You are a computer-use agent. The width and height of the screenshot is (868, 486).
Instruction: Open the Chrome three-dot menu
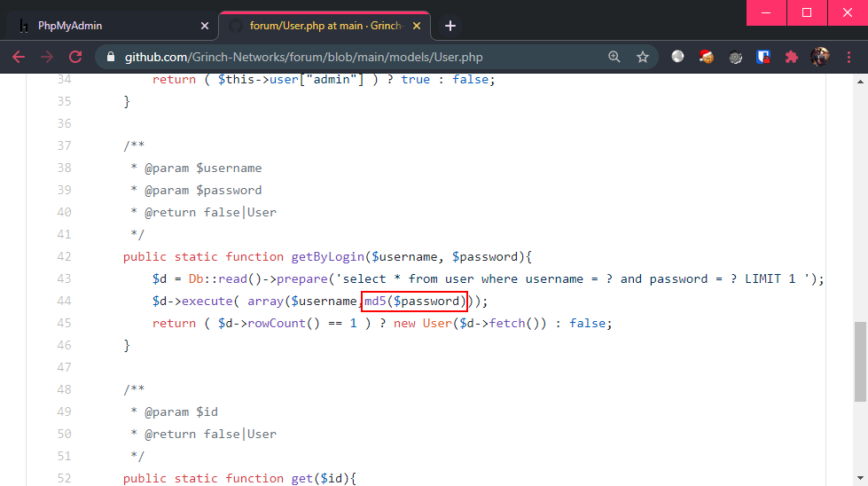848,57
